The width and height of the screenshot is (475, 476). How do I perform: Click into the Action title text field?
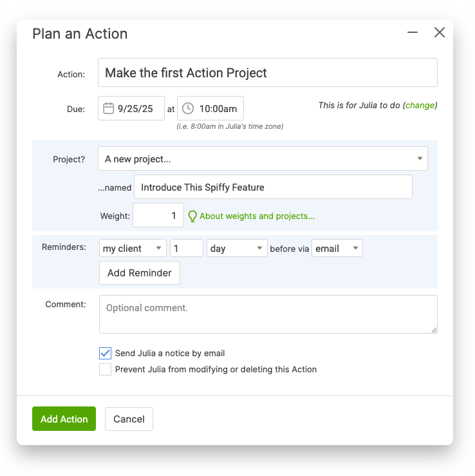(x=267, y=73)
